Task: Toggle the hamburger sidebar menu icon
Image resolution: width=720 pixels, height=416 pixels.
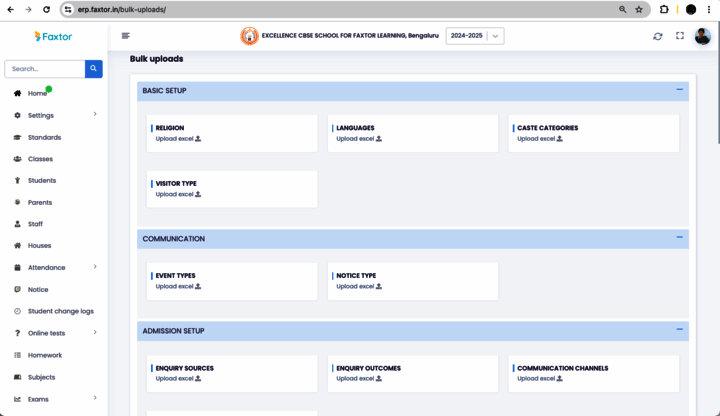Action: 126,36
